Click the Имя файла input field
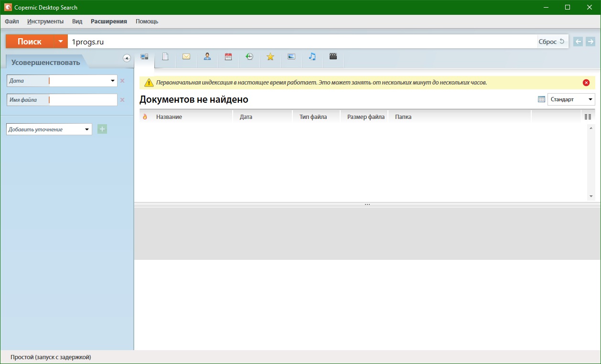The image size is (601, 364). tap(83, 100)
